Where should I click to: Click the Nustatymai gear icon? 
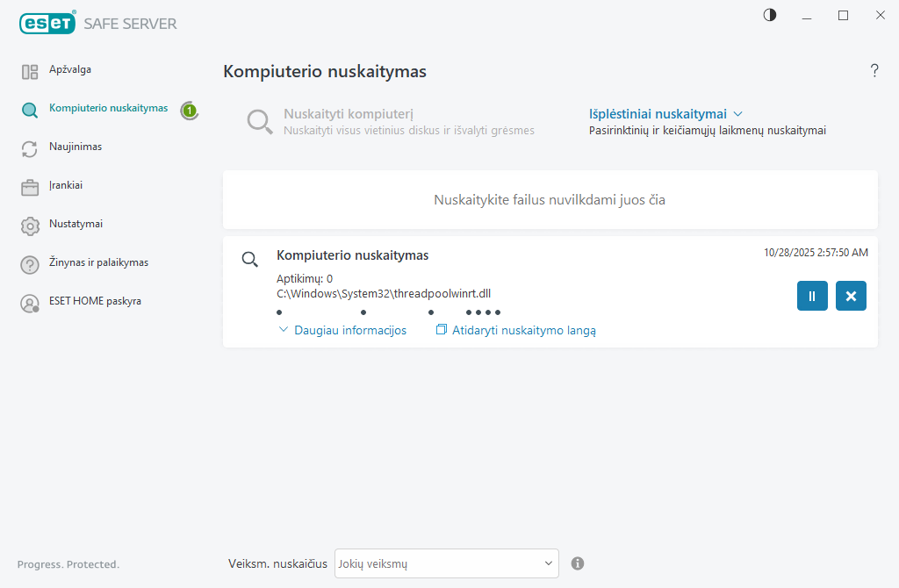click(30, 226)
